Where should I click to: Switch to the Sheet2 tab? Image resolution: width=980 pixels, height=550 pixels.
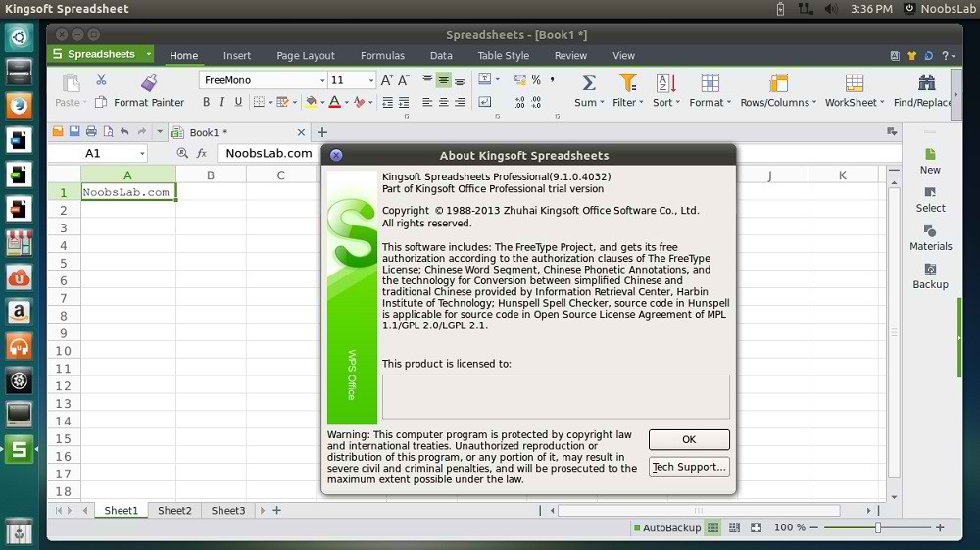click(x=174, y=510)
